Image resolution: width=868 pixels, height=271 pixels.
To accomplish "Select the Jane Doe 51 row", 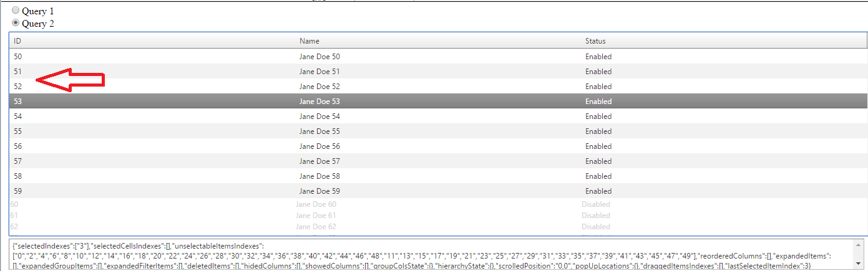I will coord(319,72).
